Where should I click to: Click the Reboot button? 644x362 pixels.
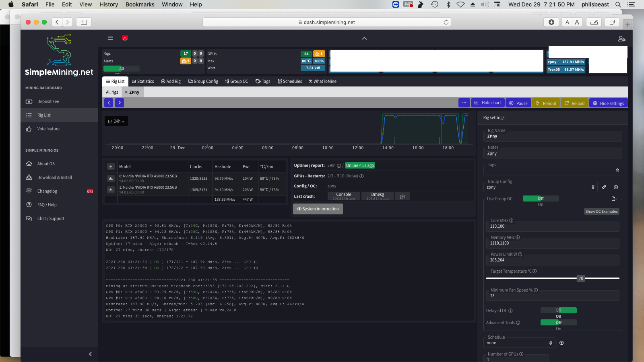click(x=546, y=103)
